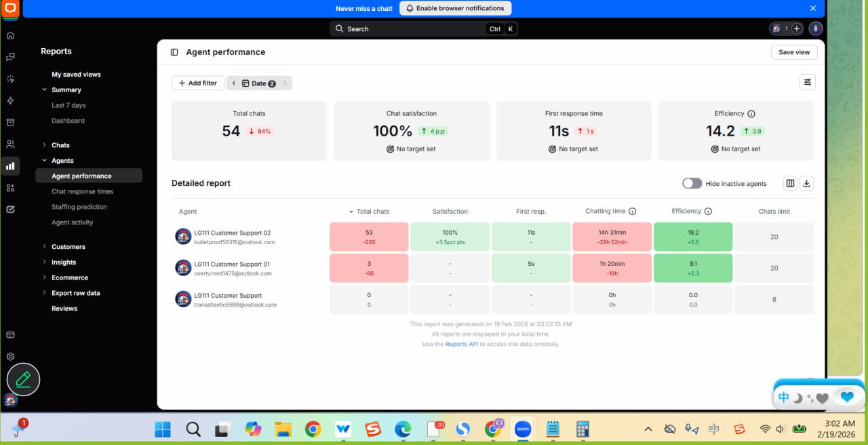Select Staffing prediction in sidebar

point(79,207)
